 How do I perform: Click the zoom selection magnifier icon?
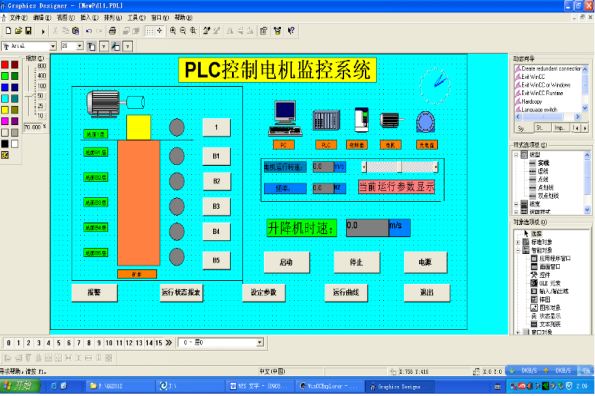pyautogui.click(x=193, y=31)
